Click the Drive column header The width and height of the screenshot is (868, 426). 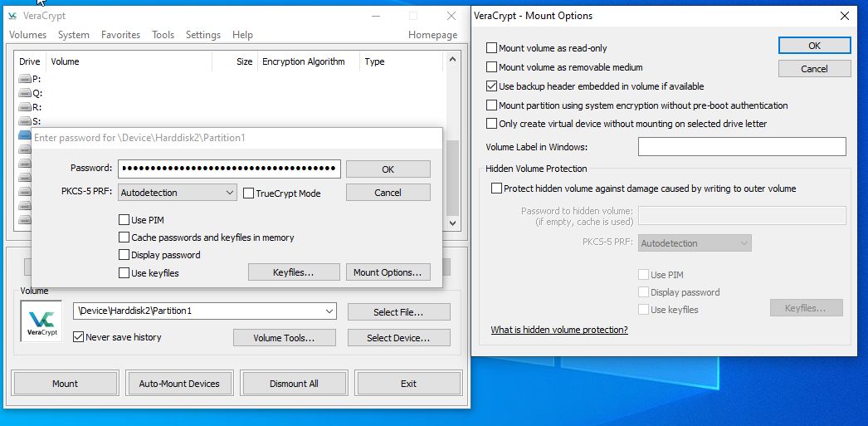30,61
